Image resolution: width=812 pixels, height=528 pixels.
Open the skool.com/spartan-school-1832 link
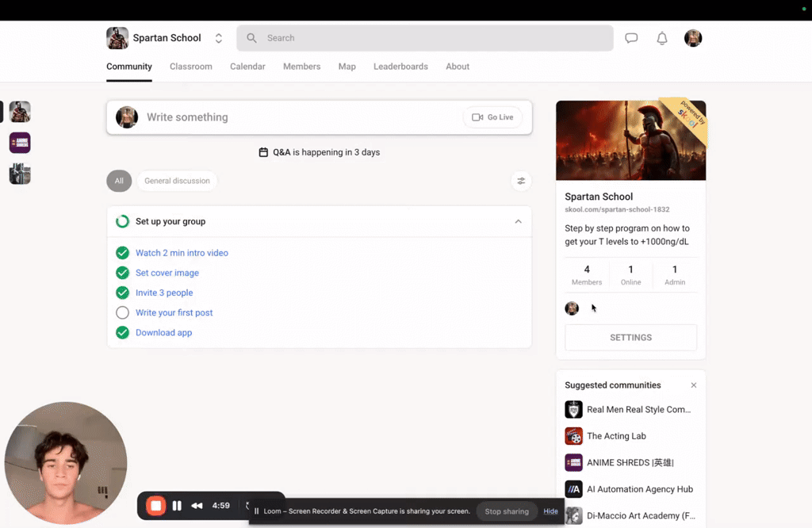pyautogui.click(x=617, y=209)
